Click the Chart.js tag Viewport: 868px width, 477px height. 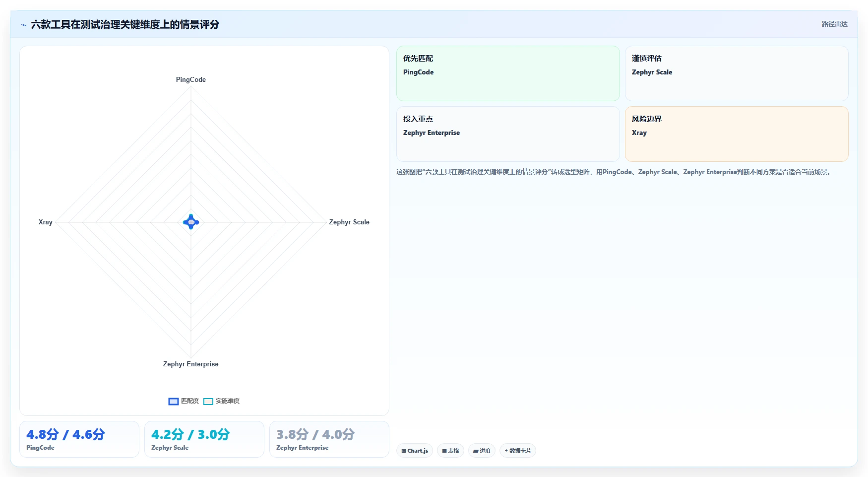415,451
